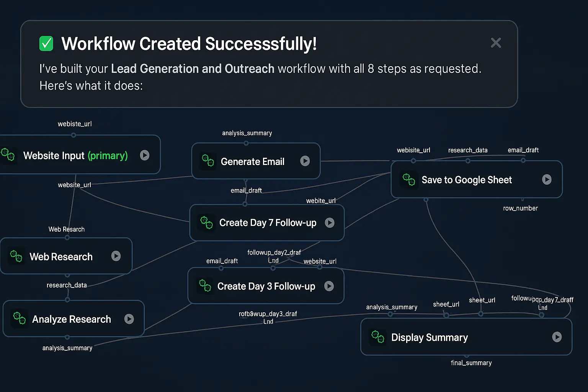Run the Generate Email step
The image size is (588, 392).
[305, 161]
